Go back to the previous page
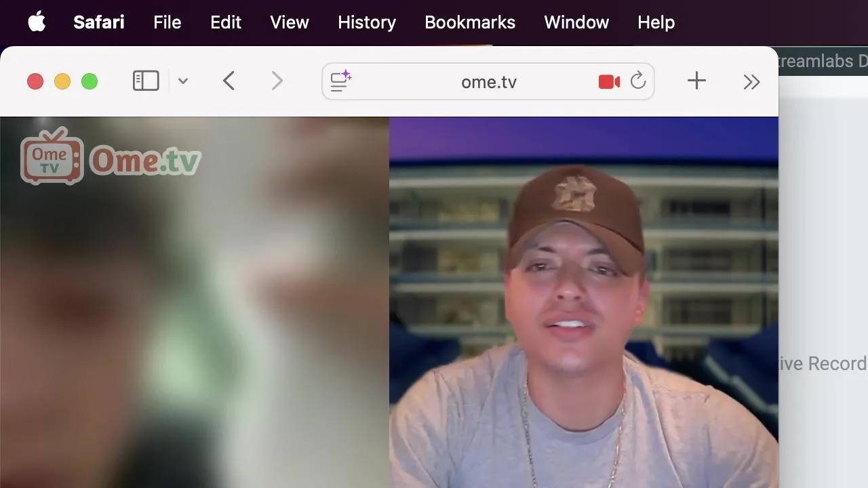This screenshot has height=488, width=868. pos(229,81)
